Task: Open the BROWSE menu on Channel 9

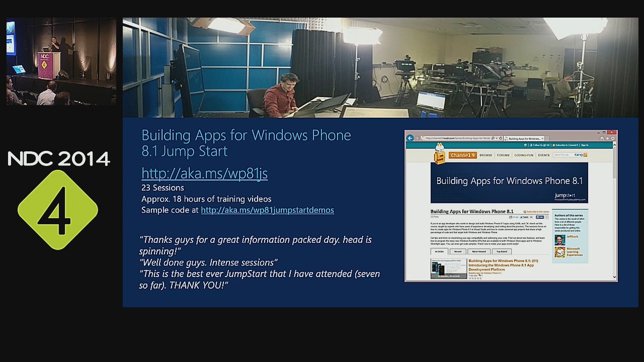Action: (x=486, y=155)
